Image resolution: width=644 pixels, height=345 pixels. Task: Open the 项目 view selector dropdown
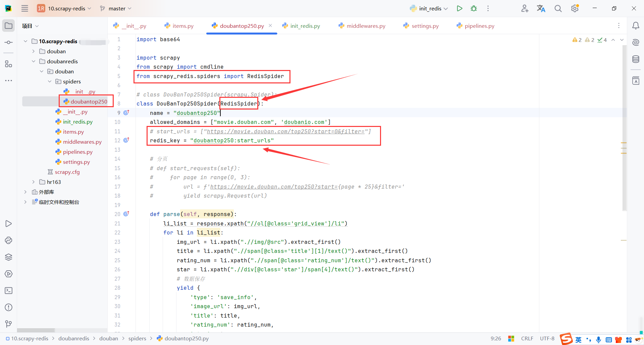31,26
